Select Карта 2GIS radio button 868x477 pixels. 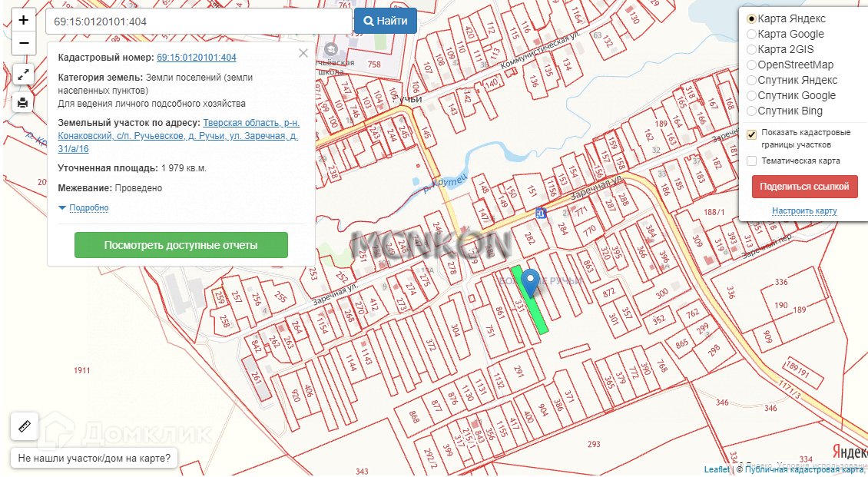point(751,50)
